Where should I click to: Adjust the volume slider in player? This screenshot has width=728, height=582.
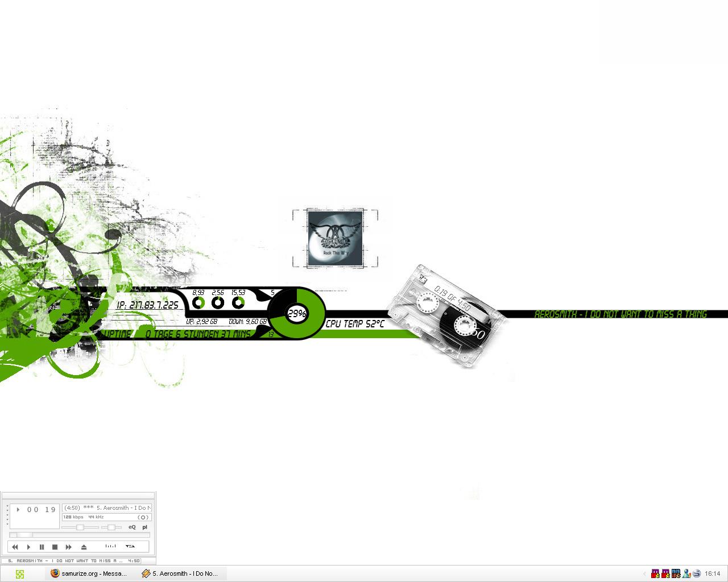pos(80,527)
